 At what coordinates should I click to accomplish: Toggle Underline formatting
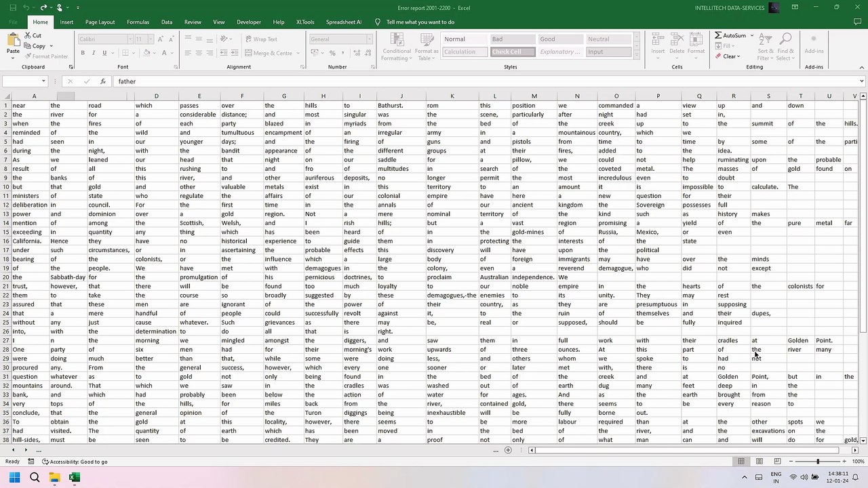[x=104, y=53]
